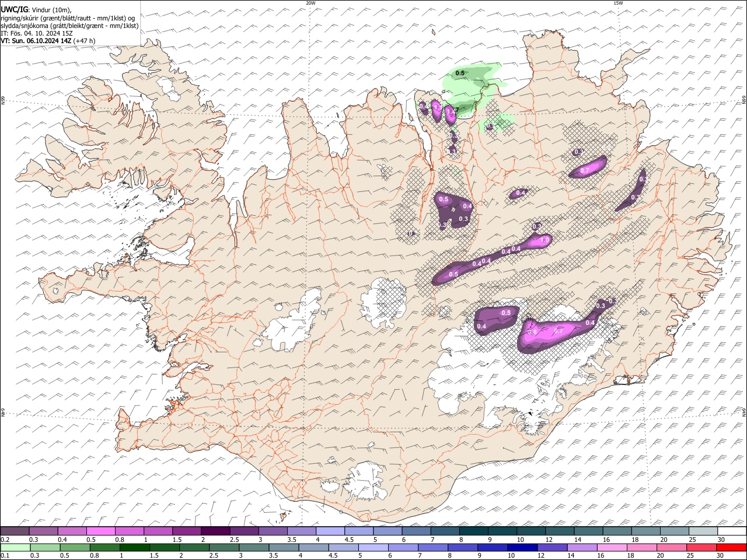Click the 30 label in upper legend scale

721,540
